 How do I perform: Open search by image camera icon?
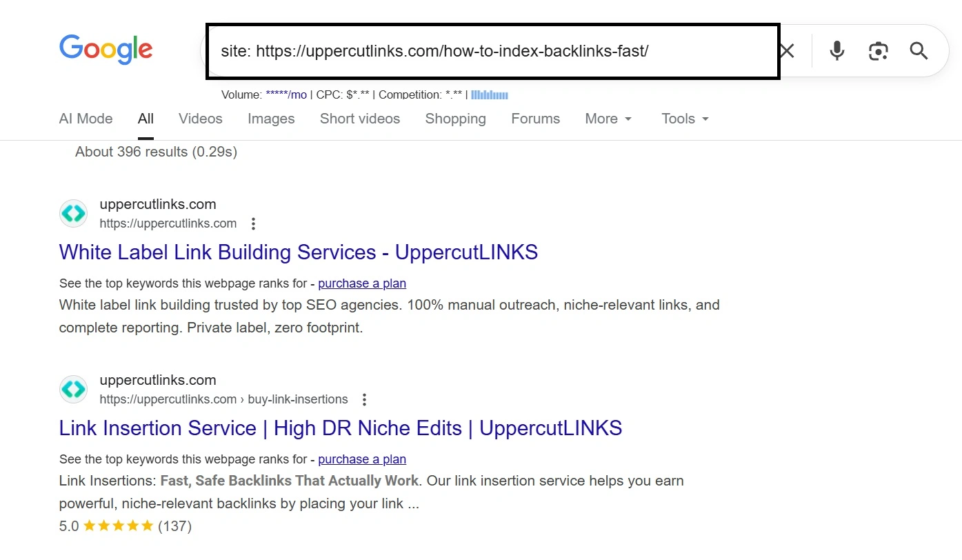click(x=878, y=50)
